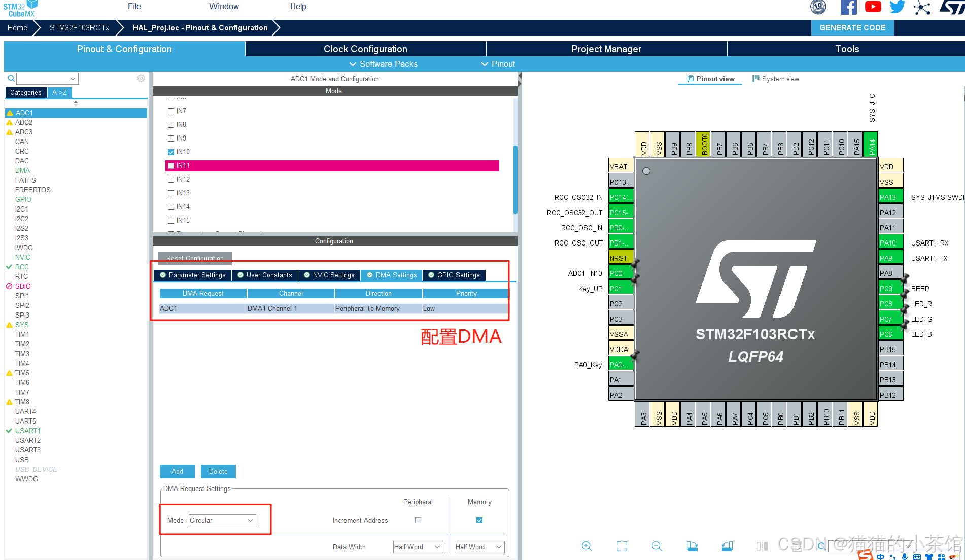Enable the IN12 channel checkbox
Screen dimensions: 965x560
[171, 180]
